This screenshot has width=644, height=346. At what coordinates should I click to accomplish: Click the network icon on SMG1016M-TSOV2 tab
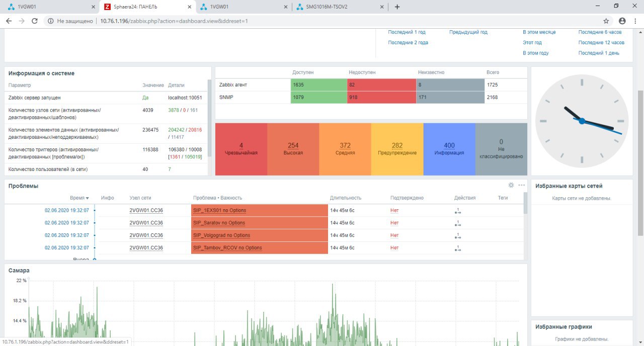coord(300,7)
